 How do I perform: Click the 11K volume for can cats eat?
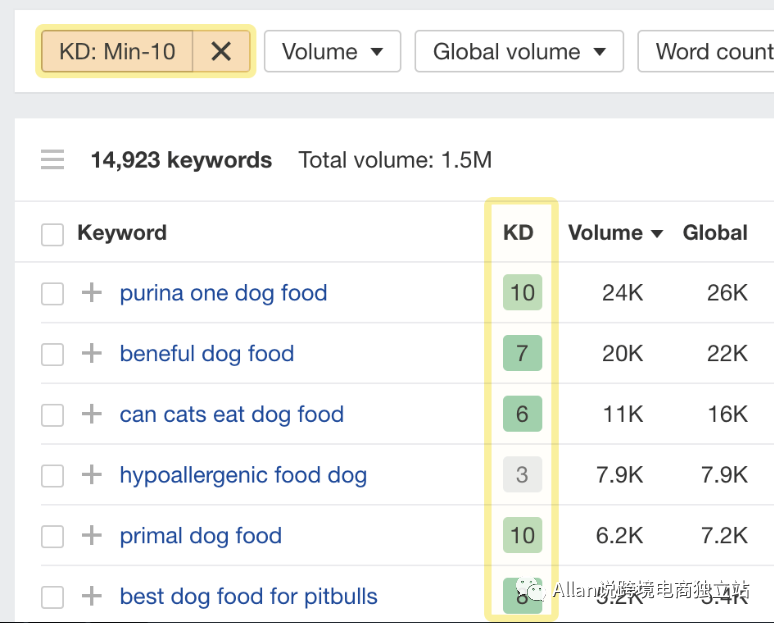click(623, 414)
